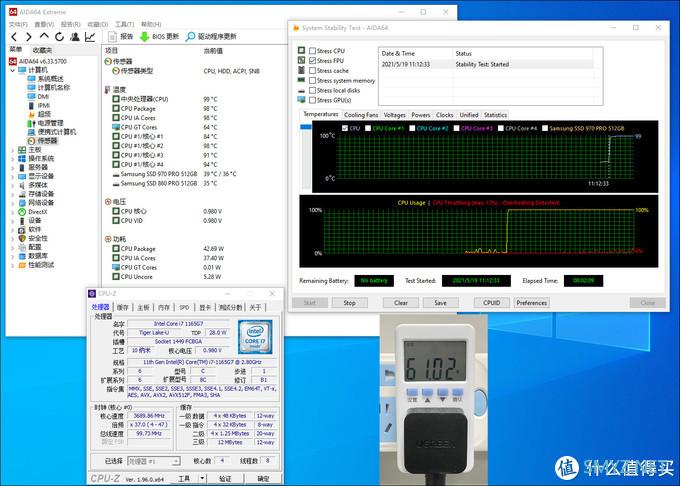
Task: Switch to the Statistics tab
Action: pos(495,115)
